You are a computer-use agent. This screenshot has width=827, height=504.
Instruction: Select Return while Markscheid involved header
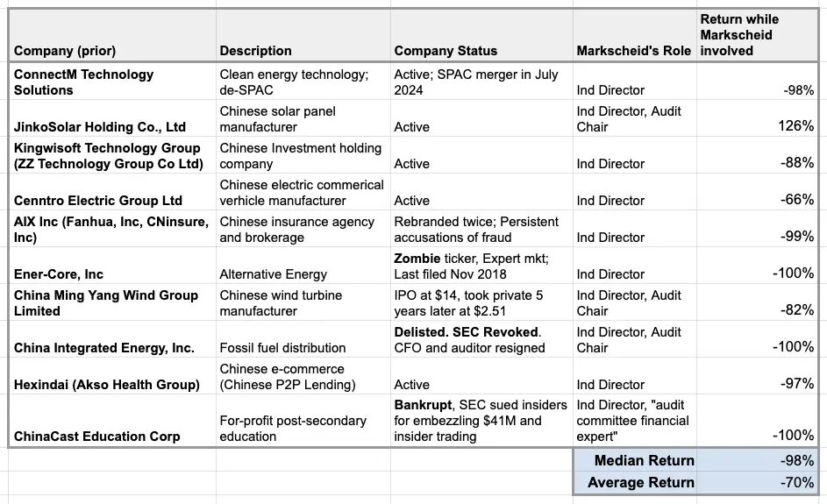pyautogui.click(x=758, y=35)
